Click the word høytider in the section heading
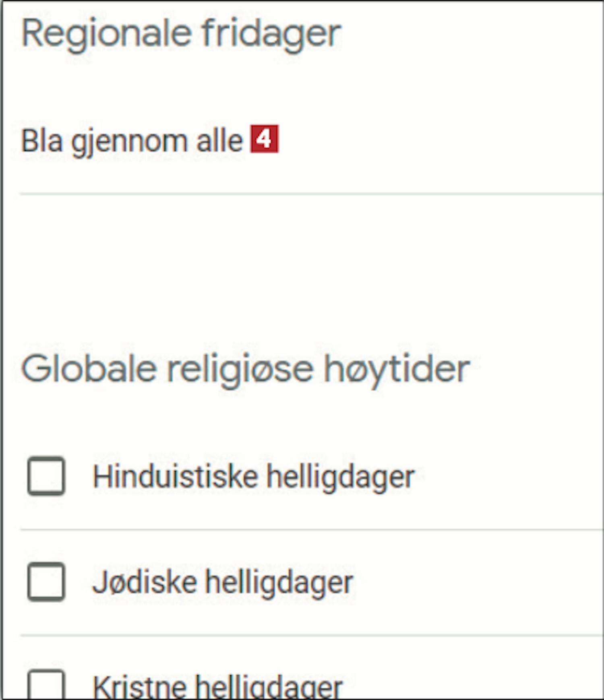The width and height of the screenshot is (604, 700). (x=397, y=369)
